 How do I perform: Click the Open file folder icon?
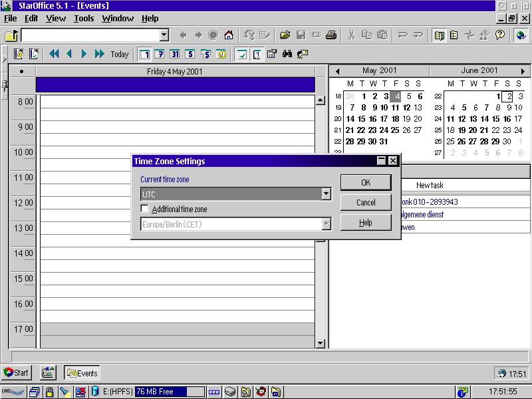[285, 35]
